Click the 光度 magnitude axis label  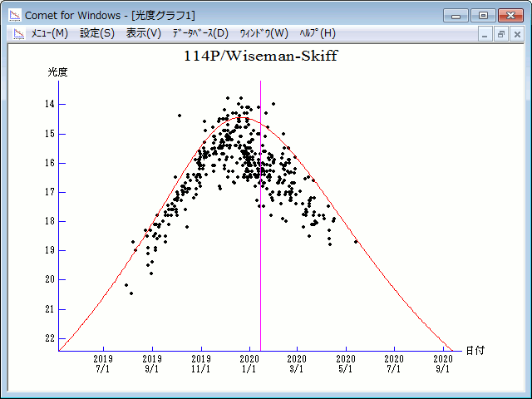coord(57,72)
